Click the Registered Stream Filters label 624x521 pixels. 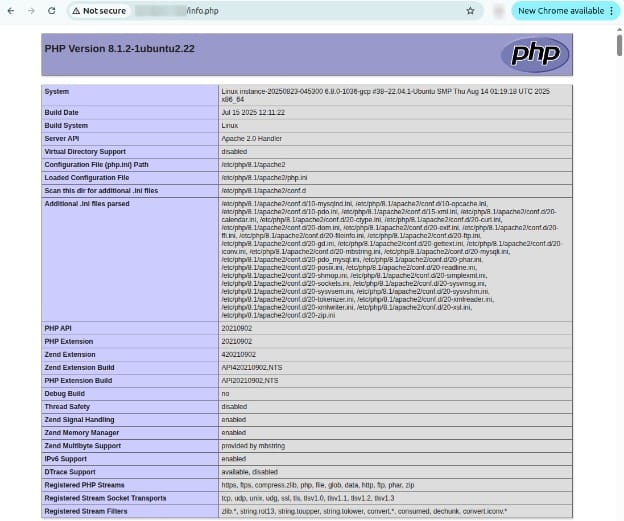(86, 511)
